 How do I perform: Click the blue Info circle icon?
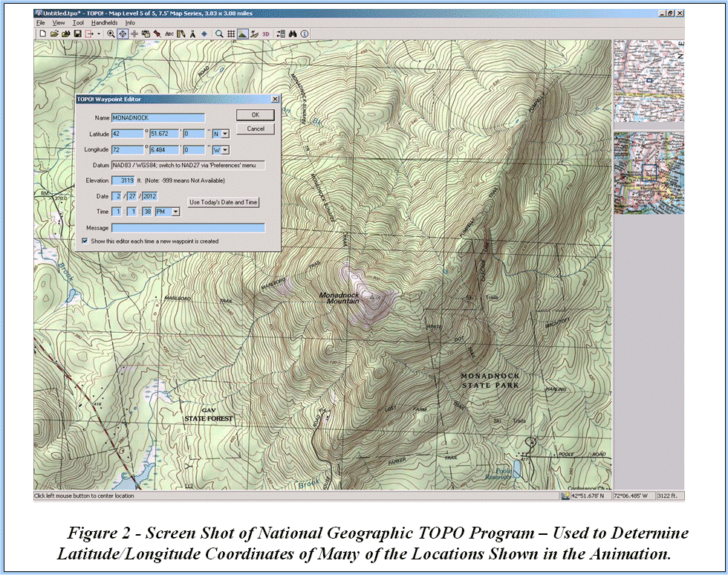click(x=305, y=34)
